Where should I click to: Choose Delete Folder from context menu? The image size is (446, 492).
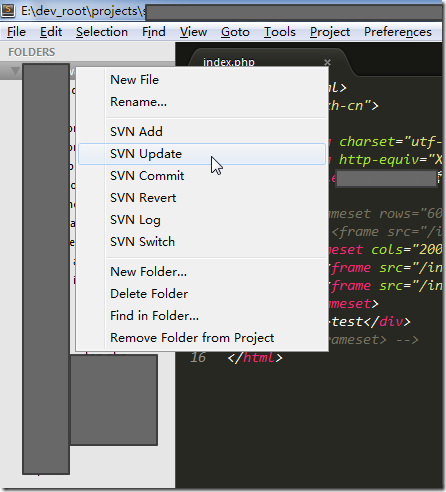(202, 294)
